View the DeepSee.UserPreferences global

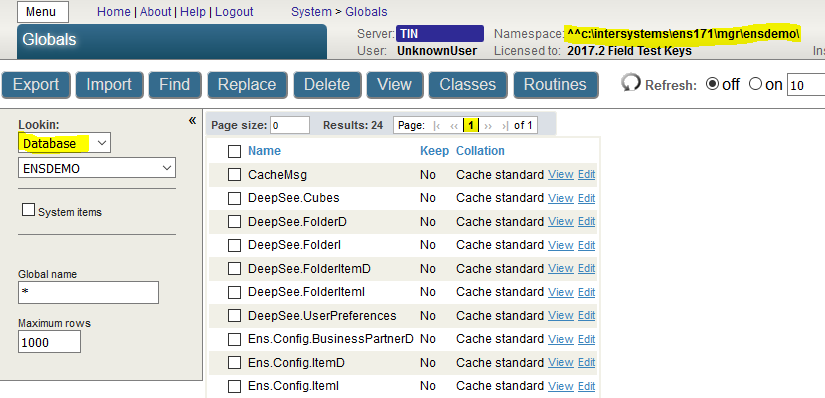[560, 316]
